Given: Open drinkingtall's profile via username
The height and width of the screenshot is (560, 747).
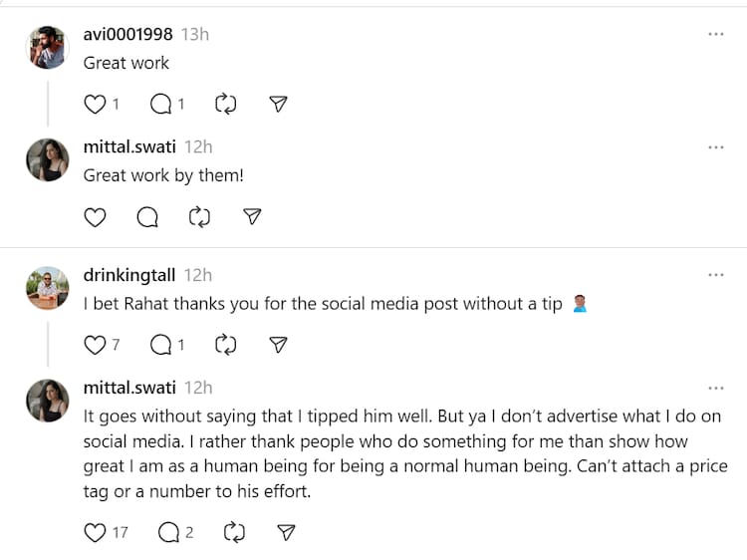Looking at the screenshot, I should (x=130, y=275).
